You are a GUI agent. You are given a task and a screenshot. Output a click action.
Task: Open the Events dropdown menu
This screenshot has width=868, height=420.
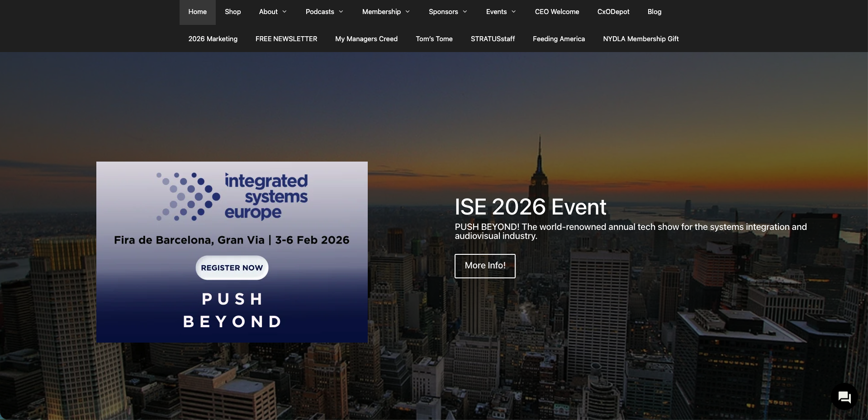point(500,12)
